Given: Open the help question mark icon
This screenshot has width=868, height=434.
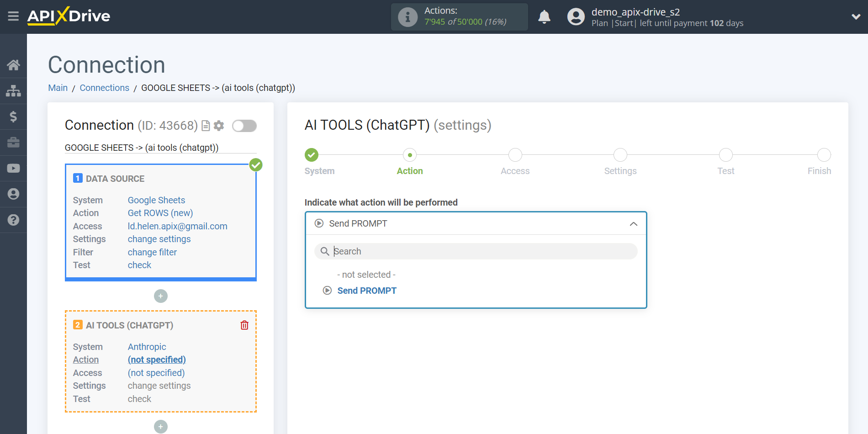Looking at the screenshot, I should (13, 220).
